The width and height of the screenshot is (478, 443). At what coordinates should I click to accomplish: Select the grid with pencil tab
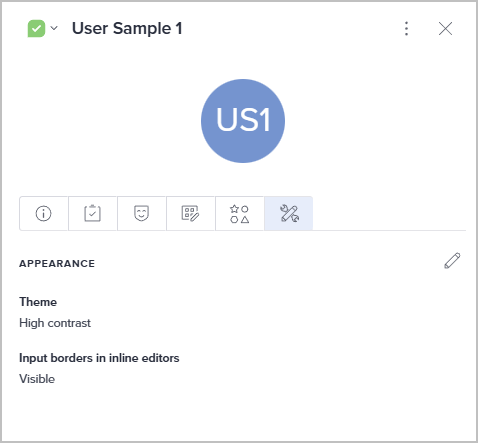tap(191, 213)
